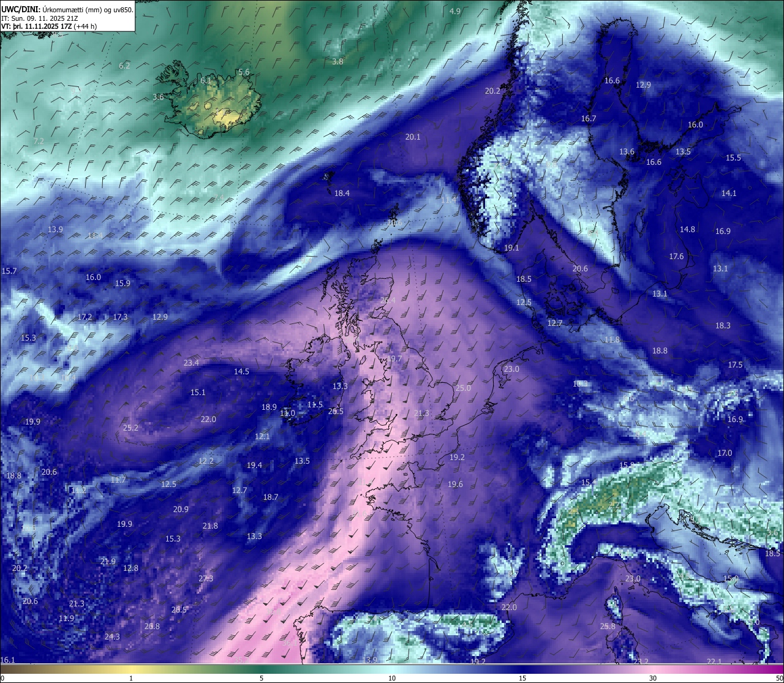Click the 15.9 value in the western Atlantic

[x=123, y=284]
